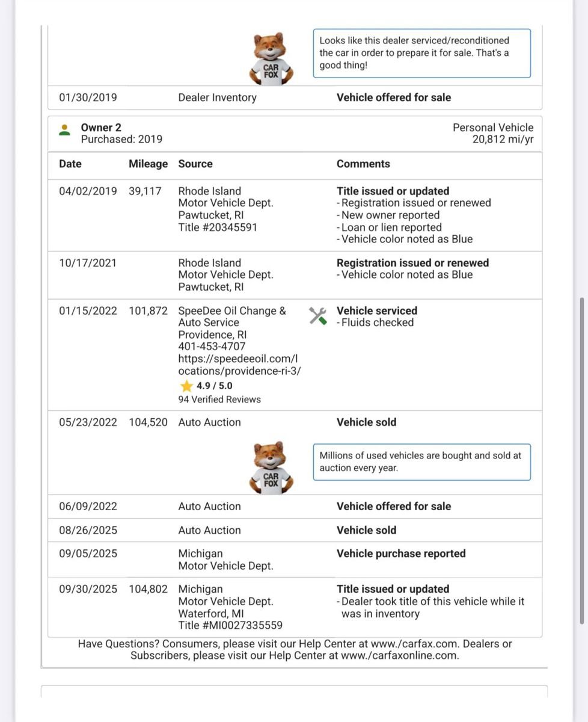Click the Mileage column header
The image size is (588, 722).
pos(148,164)
